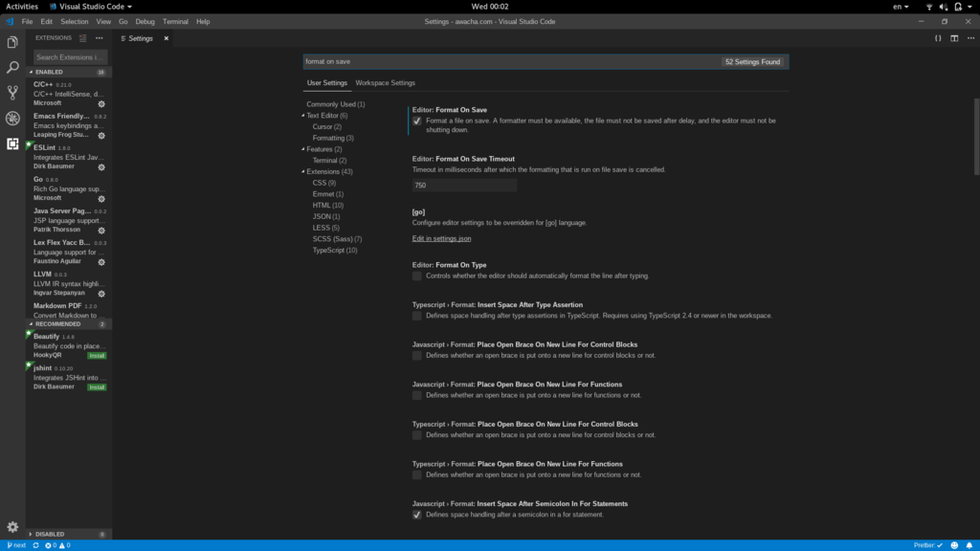
Task: Open notifications bell in status bar
Action: (969, 545)
